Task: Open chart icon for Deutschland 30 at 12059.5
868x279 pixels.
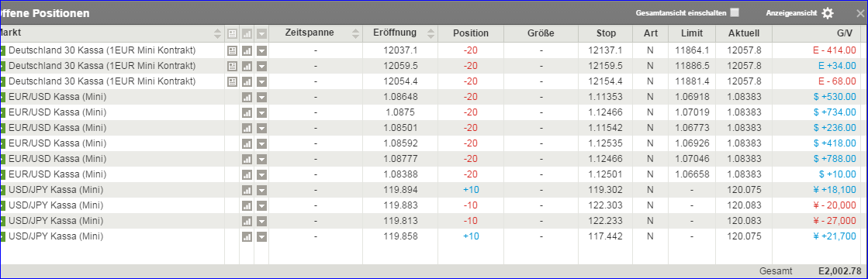Action: (x=247, y=66)
